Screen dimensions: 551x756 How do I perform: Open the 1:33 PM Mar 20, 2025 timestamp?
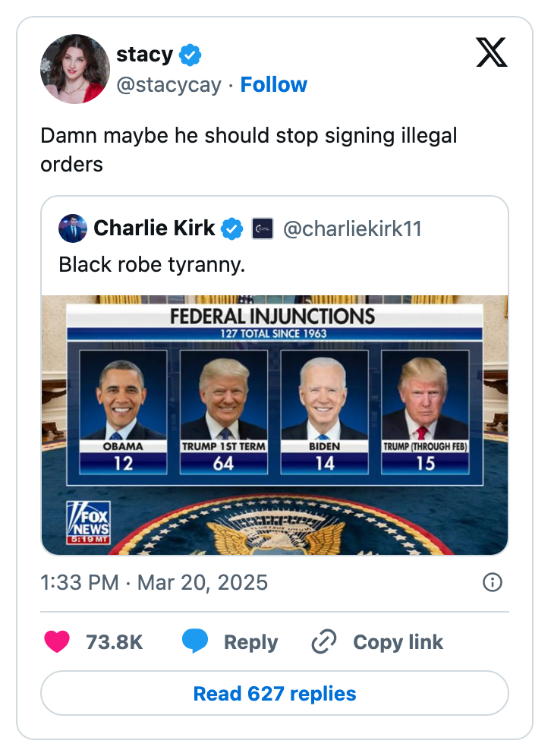[154, 582]
